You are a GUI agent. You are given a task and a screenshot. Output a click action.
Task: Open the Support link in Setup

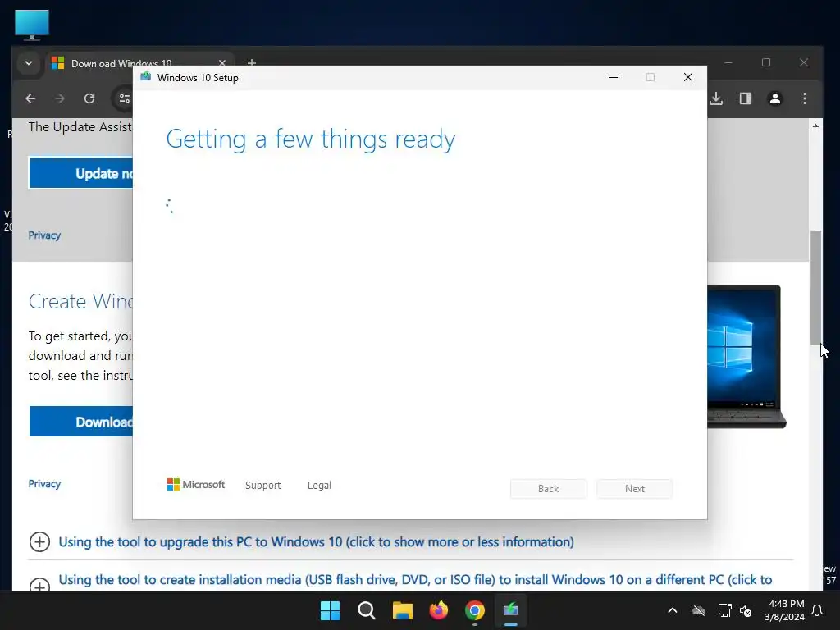tap(263, 486)
